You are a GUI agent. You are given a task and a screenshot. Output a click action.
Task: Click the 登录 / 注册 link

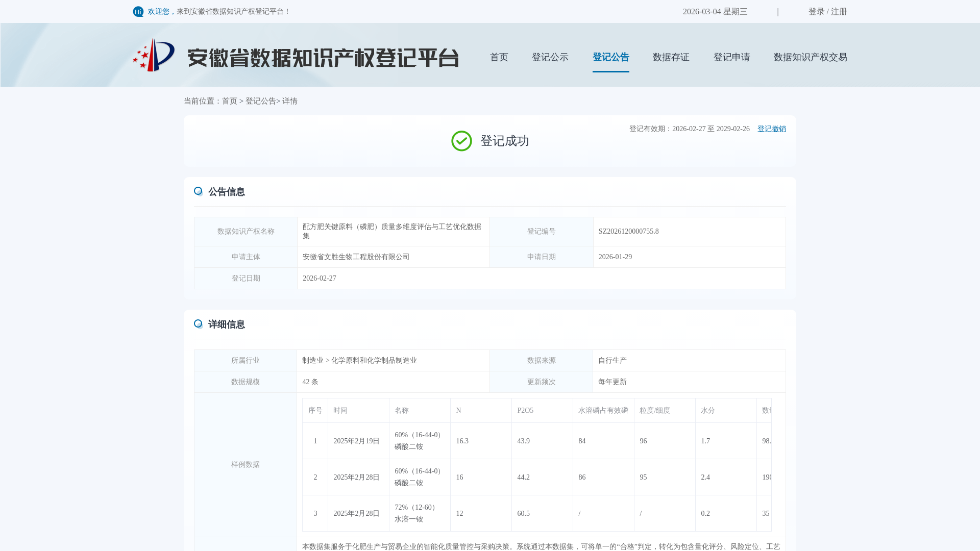[827, 12]
